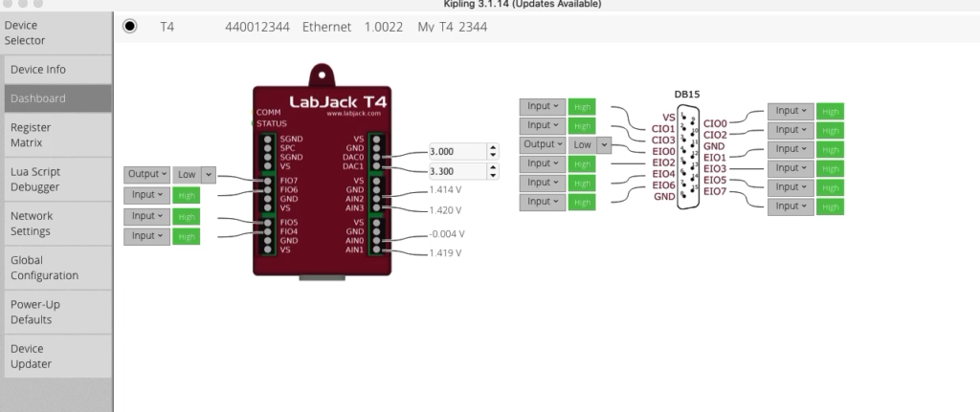Screen dimensions: 980x412
Task: Open the Device Info tab
Action: click(x=58, y=69)
